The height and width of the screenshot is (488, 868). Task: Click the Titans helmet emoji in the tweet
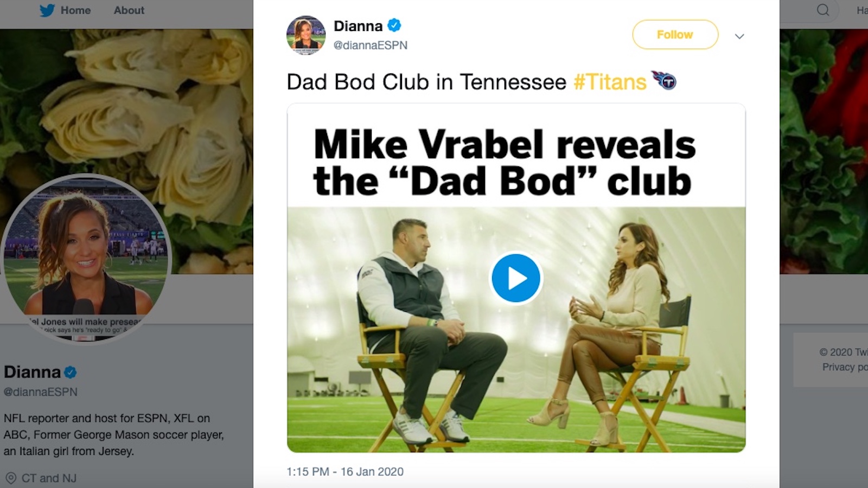click(x=665, y=81)
